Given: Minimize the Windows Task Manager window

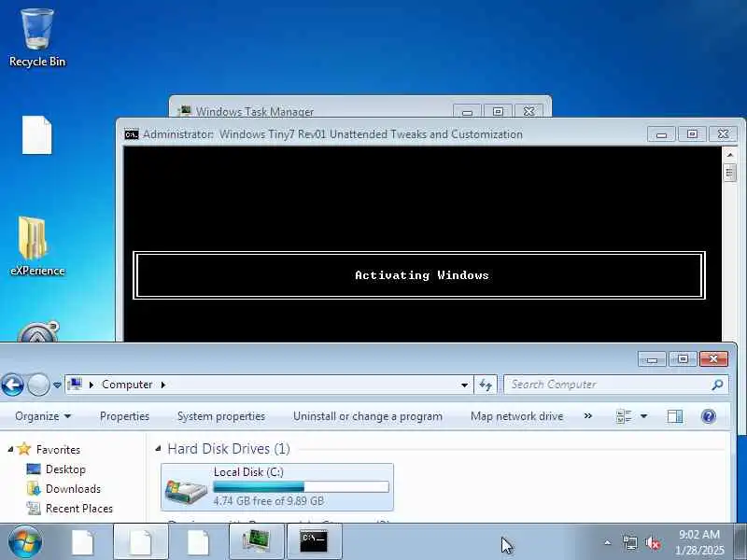Looking at the screenshot, I should coord(468,111).
